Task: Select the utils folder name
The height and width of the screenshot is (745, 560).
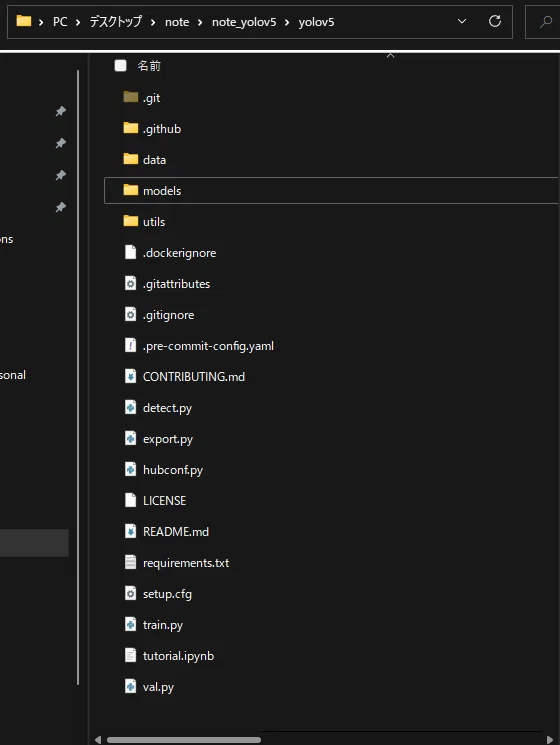Action: [x=154, y=222]
